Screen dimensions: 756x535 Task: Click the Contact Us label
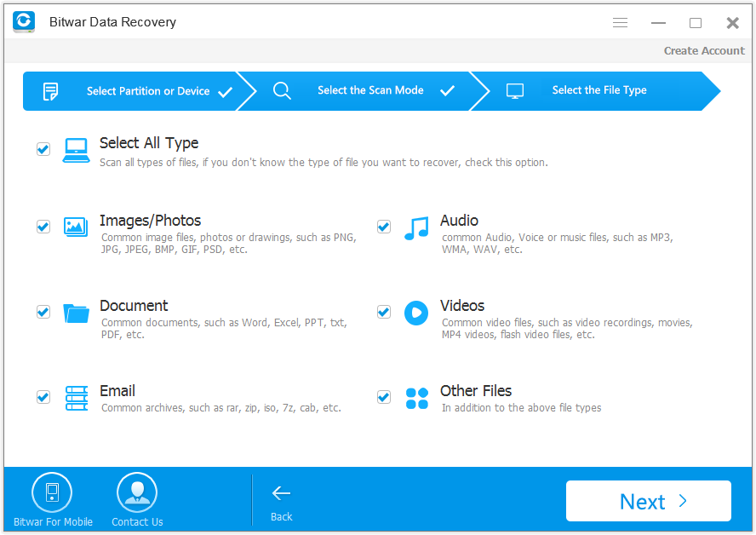(137, 522)
